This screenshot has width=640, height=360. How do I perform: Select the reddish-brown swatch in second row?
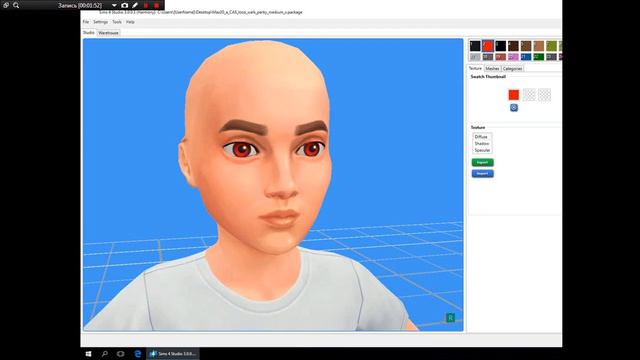(x=500, y=57)
